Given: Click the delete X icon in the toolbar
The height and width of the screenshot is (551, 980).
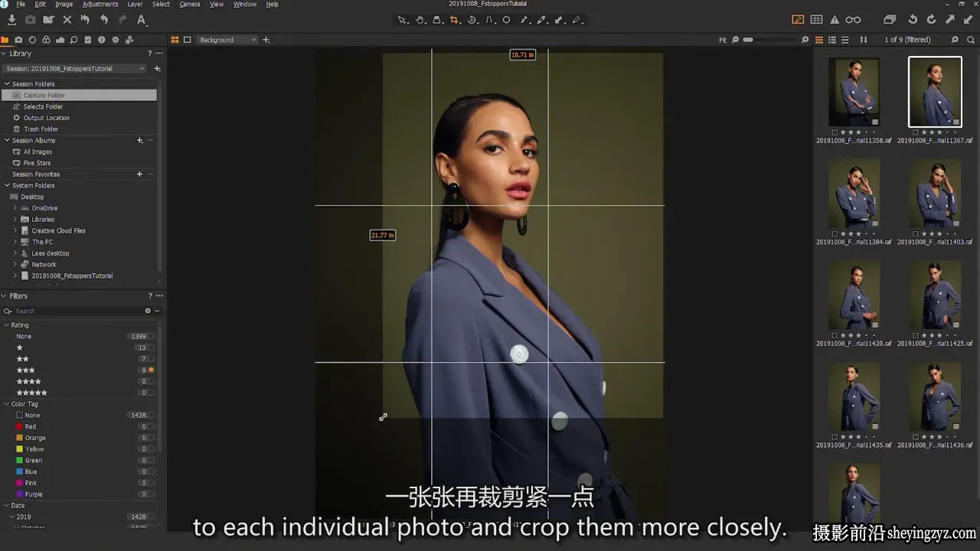Looking at the screenshot, I should coord(67,20).
